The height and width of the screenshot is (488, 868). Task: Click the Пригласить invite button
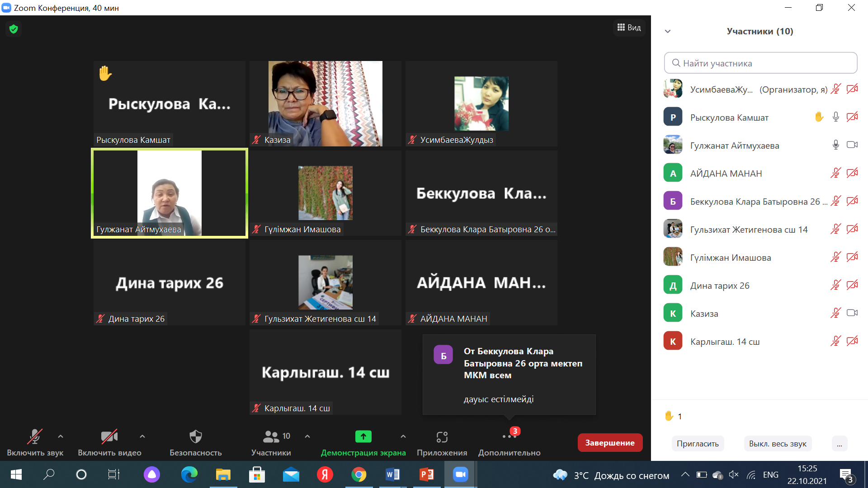coord(698,444)
